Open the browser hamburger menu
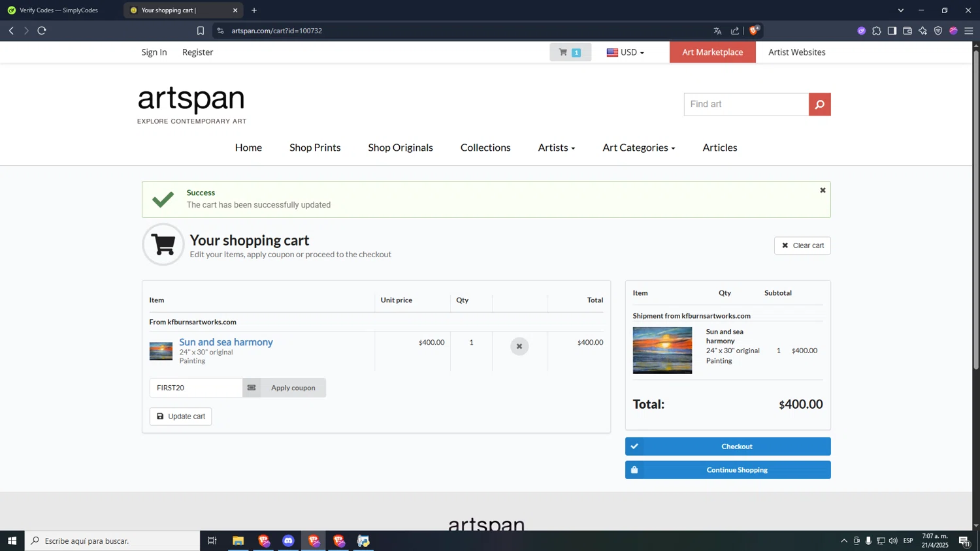 pos(969,31)
